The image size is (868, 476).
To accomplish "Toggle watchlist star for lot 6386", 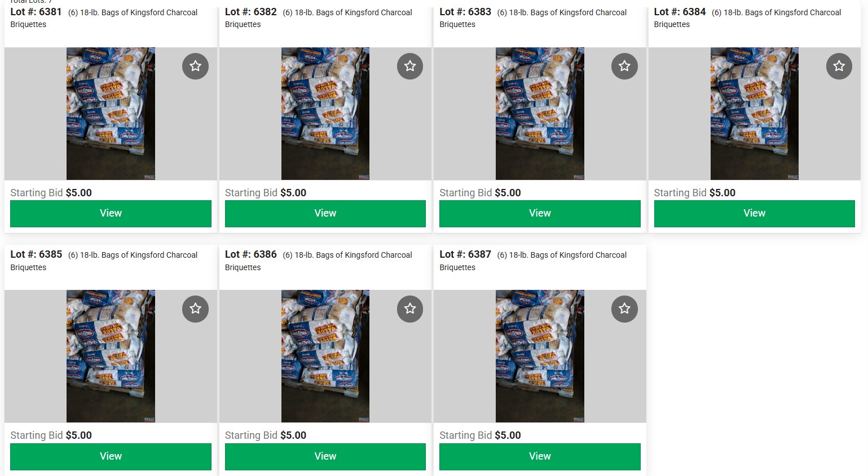I will (x=410, y=309).
